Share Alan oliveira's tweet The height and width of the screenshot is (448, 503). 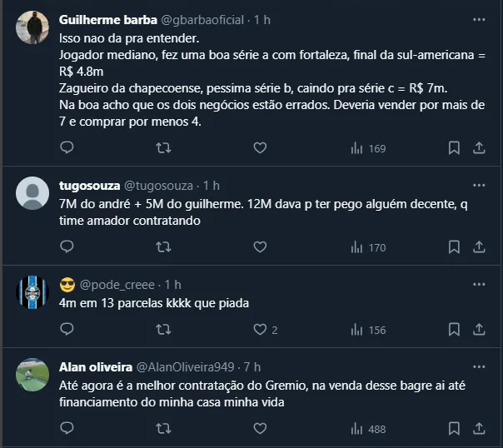tap(479, 429)
